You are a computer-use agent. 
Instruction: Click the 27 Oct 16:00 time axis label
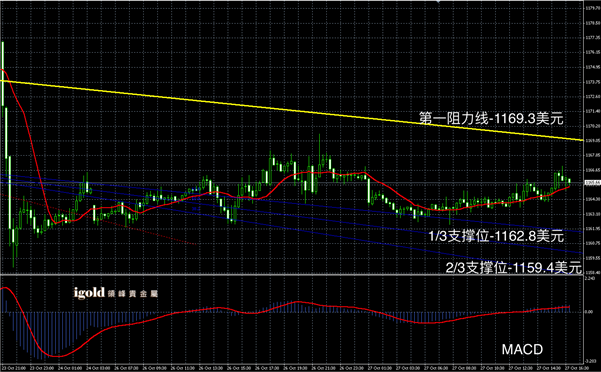pos(577,368)
